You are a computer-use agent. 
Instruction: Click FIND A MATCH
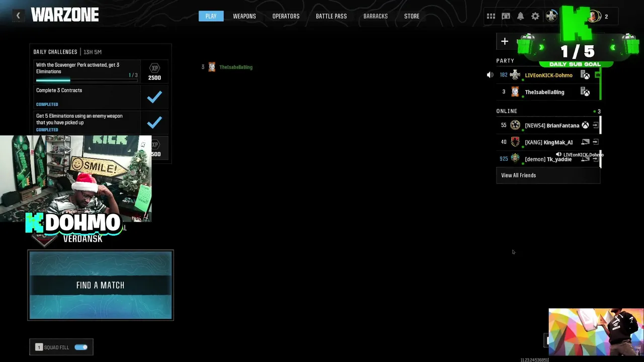101,285
